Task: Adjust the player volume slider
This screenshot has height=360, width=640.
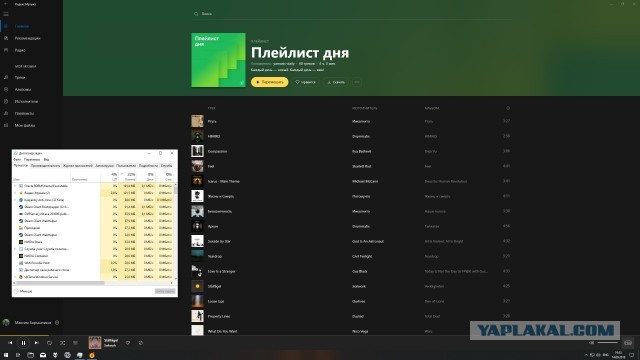Action: (608, 342)
